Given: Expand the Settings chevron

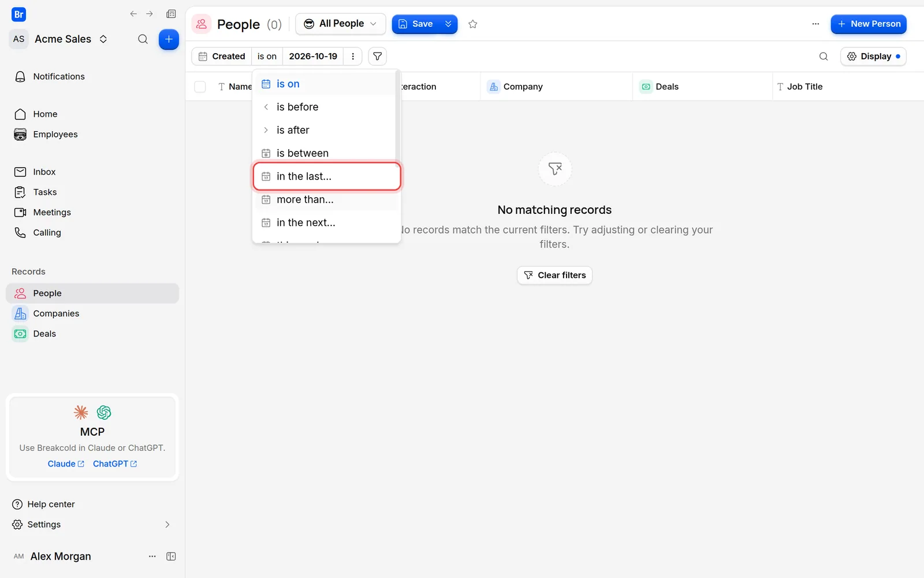Looking at the screenshot, I should tap(167, 524).
